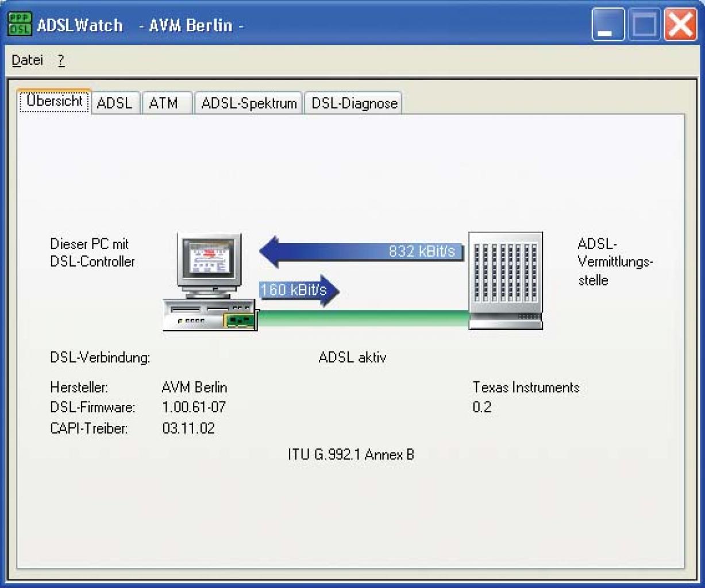Click the 'ADSL aktiv' status text
The image size is (705, 588).
(352, 358)
